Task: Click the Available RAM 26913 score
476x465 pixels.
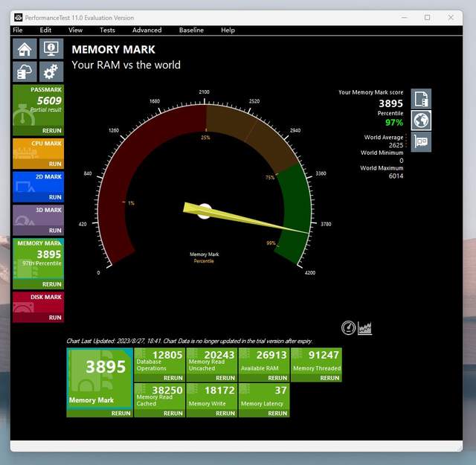Action: click(271, 355)
